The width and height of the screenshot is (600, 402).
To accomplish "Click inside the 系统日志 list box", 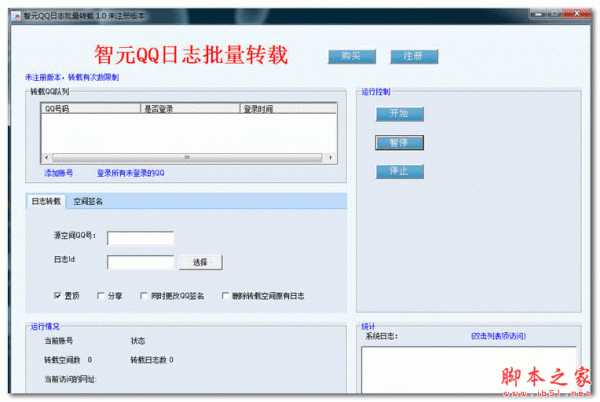I will [469, 369].
